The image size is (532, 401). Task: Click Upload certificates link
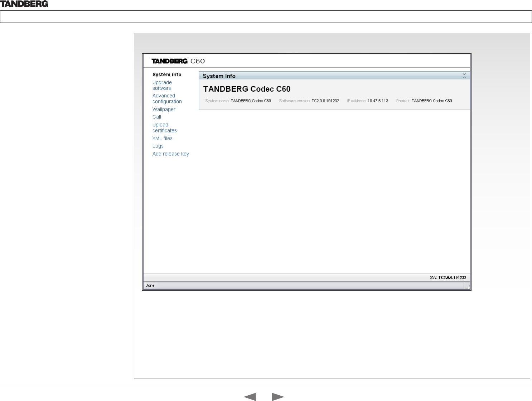pyautogui.click(x=165, y=128)
